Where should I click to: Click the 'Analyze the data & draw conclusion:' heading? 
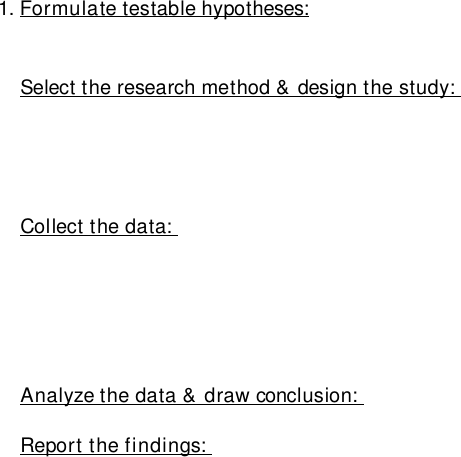coord(189,396)
